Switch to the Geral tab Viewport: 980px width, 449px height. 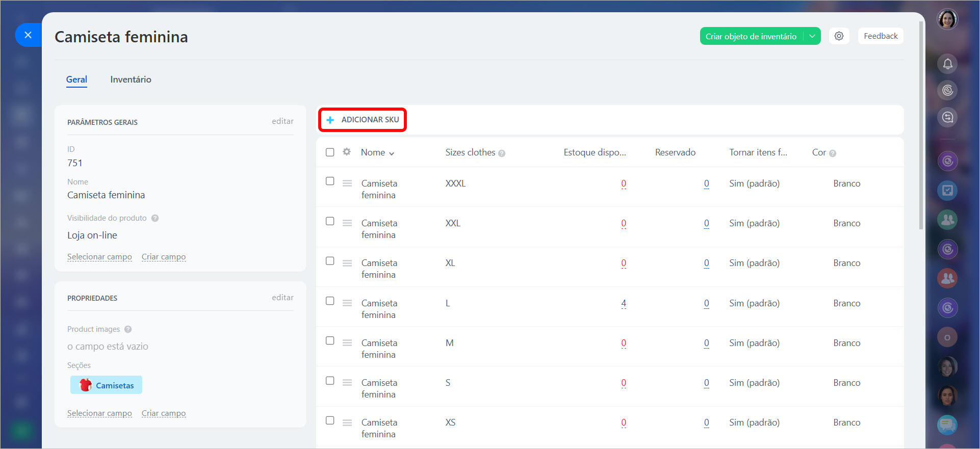[x=76, y=80]
